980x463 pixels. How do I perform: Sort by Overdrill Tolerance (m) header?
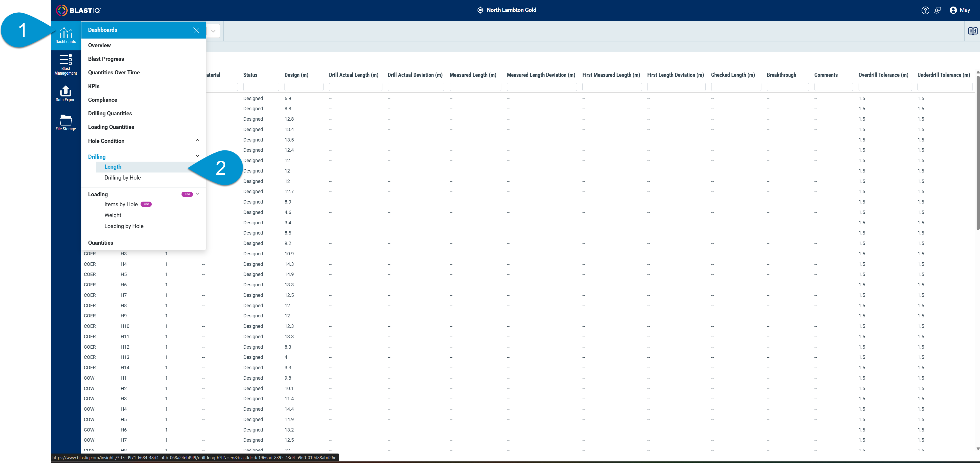[883, 75]
